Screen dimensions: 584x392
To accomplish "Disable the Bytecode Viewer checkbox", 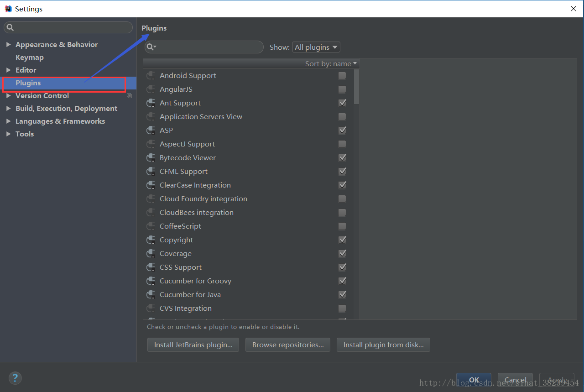I will coord(342,158).
